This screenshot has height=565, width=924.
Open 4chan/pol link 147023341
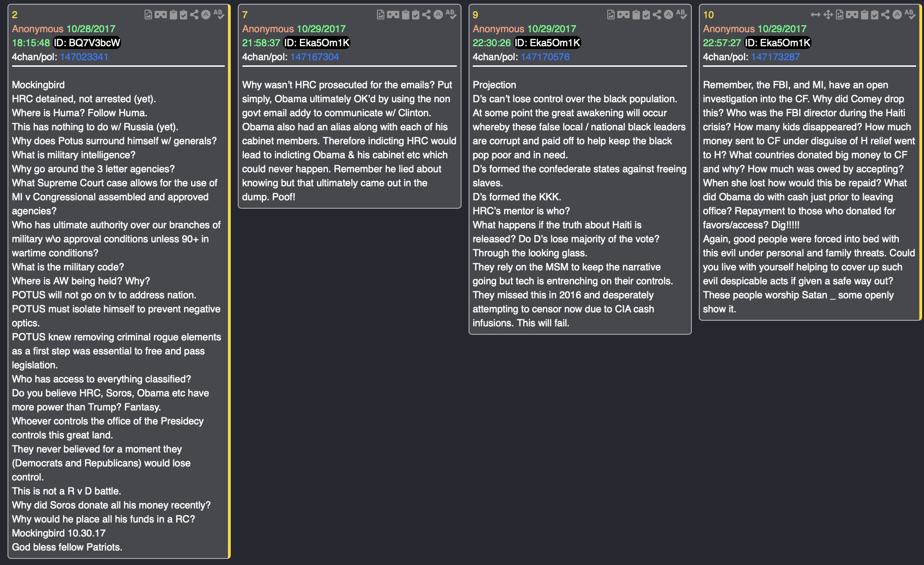(84, 57)
